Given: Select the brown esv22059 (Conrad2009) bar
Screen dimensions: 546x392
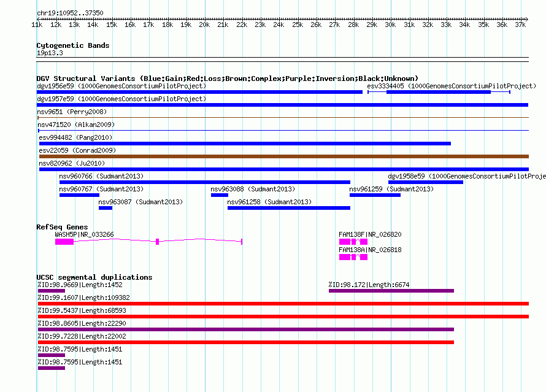Looking at the screenshot, I should 284,156.
